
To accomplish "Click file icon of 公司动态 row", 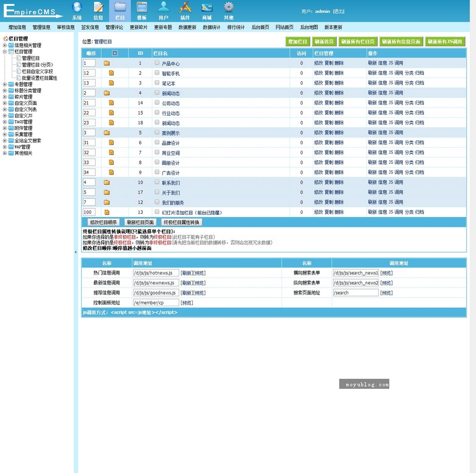I will pyautogui.click(x=111, y=103).
